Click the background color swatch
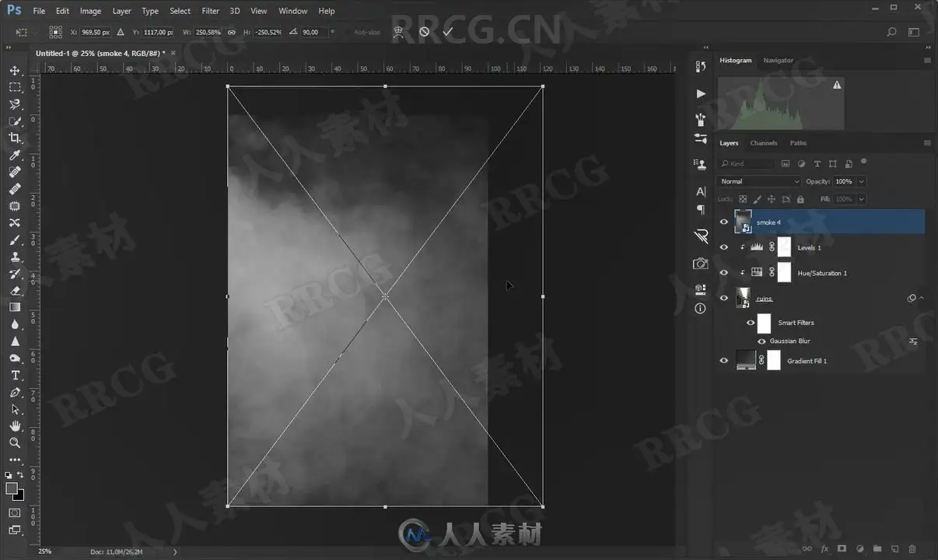The height and width of the screenshot is (560, 938). click(x=19, y=495)
